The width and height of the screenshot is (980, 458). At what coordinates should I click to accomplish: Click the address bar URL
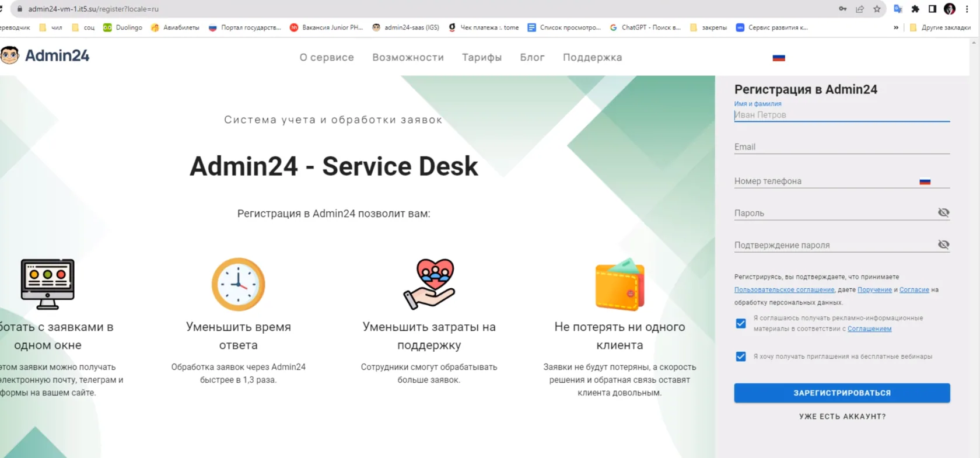(x=93, y=9)
